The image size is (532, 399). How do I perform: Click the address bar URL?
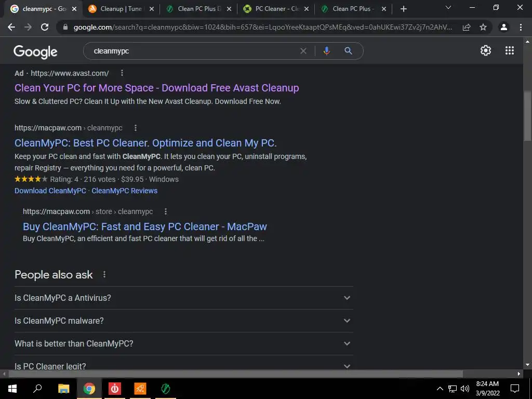click(262, 28)
